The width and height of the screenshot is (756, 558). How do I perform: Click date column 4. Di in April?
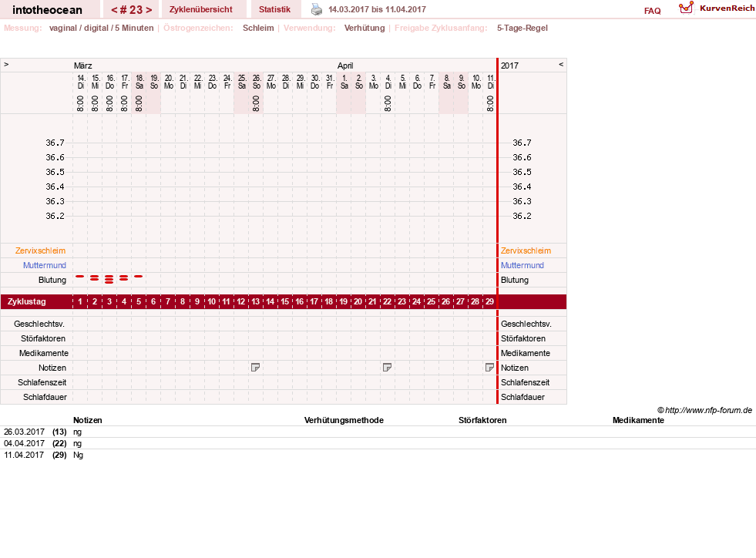[388, 82]
